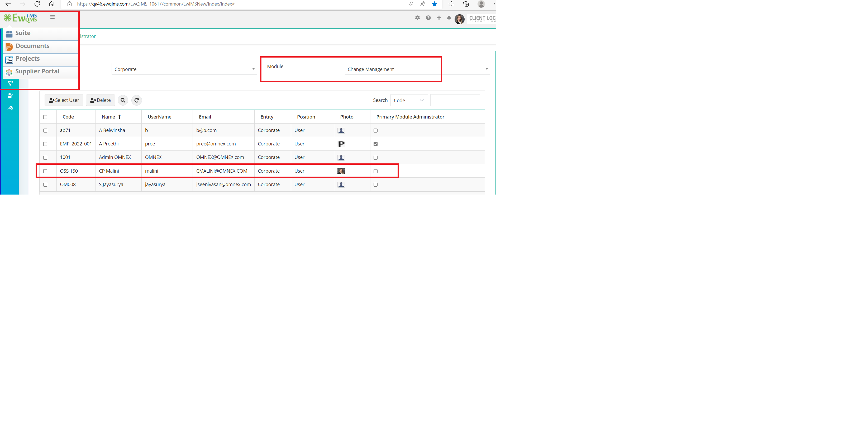Viewport: 868px width, 444px height.
Task: Open the browser favorites list icon
Action: 451,4
